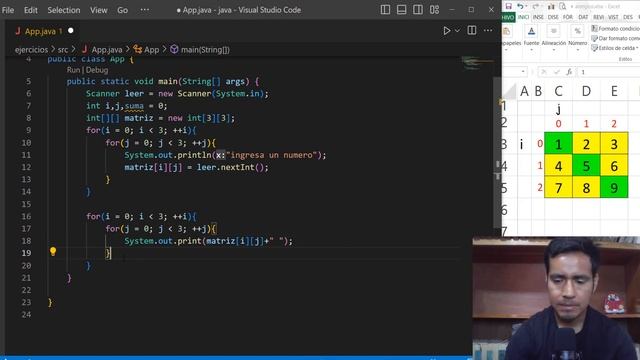Click Excel Undo arrow icon
Screen dimensions: 640x360
[520, 6]
